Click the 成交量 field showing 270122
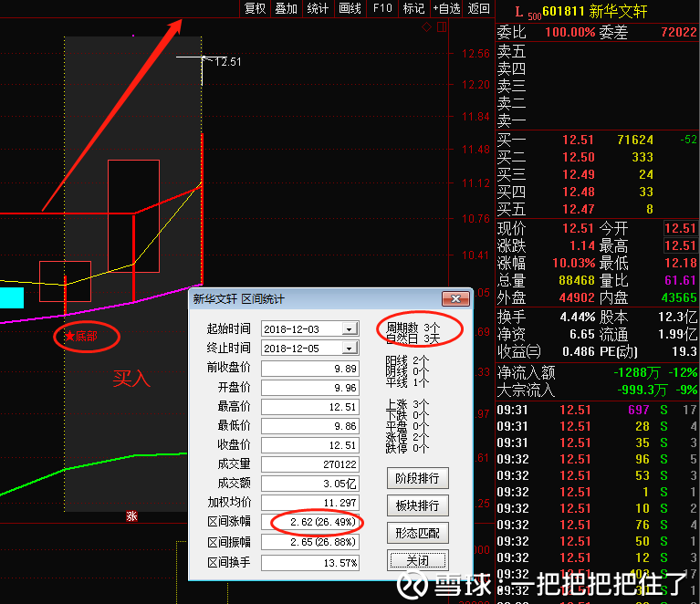This screenshot has height=604, width=700. 310,464
